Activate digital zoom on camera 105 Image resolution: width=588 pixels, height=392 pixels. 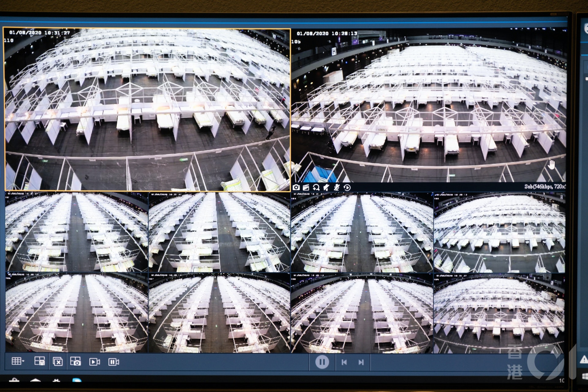point(316,187)
